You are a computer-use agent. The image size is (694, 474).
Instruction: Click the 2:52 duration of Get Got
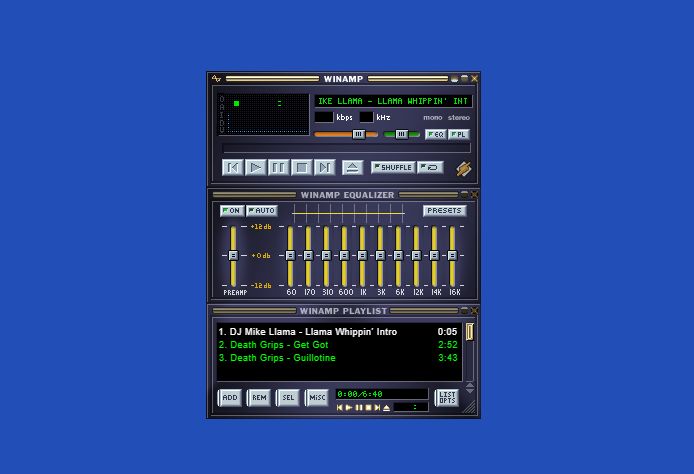coord(447,345)
